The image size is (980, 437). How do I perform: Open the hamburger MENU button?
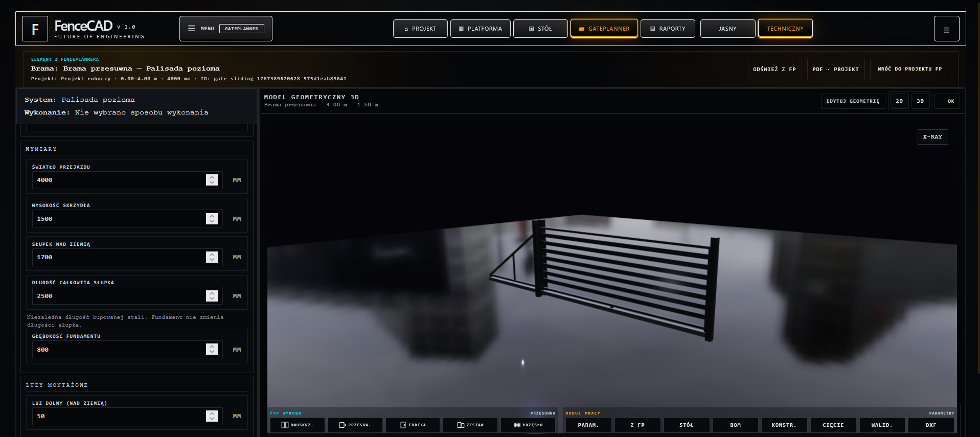(x=226, y=29)
